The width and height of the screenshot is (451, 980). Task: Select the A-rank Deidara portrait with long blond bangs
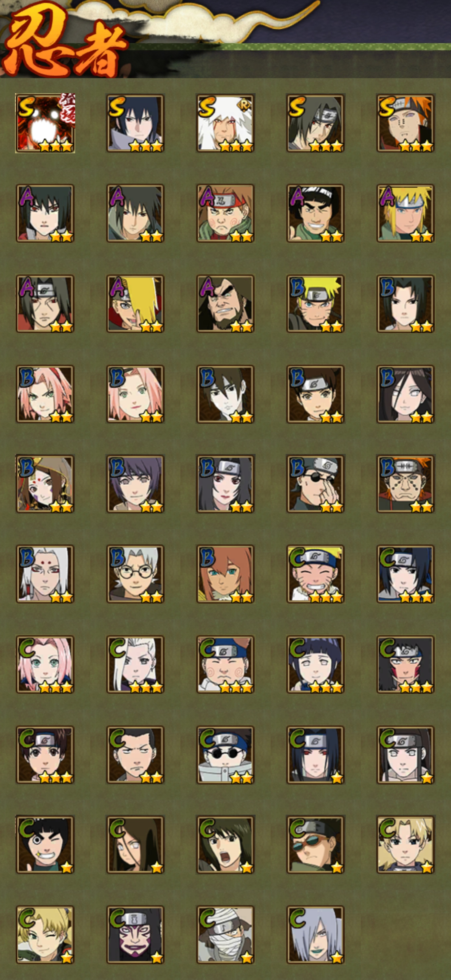(135, 304)
